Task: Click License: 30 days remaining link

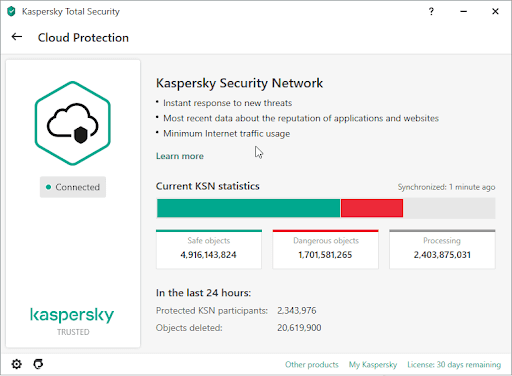Action: [454, 365]
